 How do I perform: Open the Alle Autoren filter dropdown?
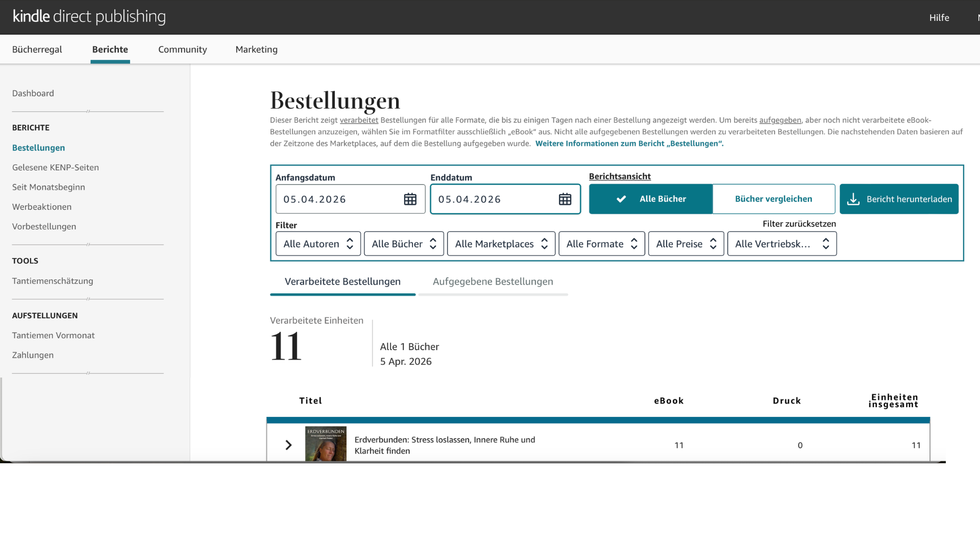pyautogui.click(x=318, y=244)
